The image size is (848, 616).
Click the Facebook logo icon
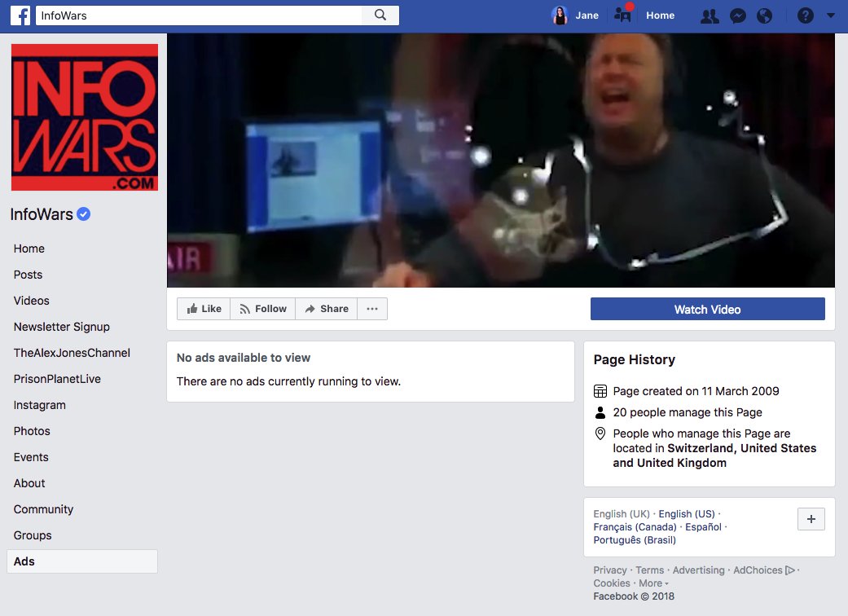(20, 15)
